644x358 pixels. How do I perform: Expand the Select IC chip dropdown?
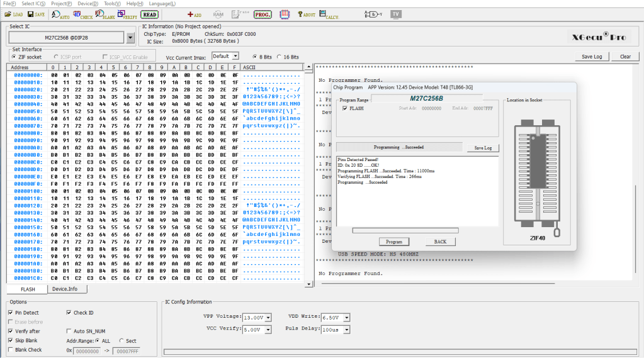(x=130, y=38)
